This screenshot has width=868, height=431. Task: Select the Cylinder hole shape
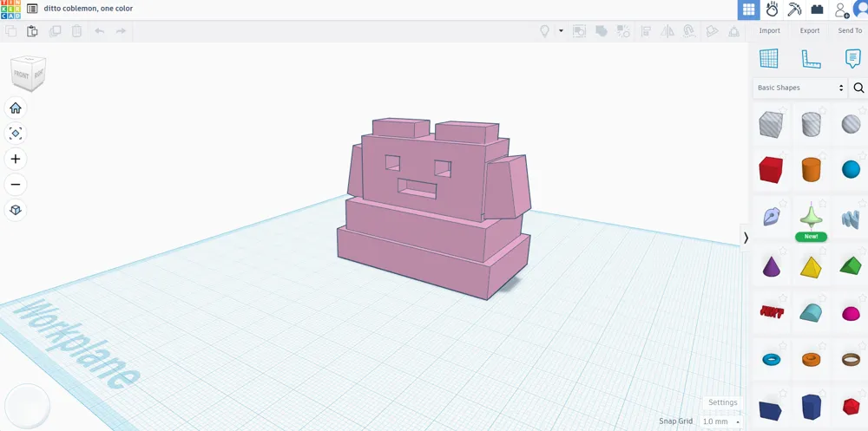[x=811, y=124]
